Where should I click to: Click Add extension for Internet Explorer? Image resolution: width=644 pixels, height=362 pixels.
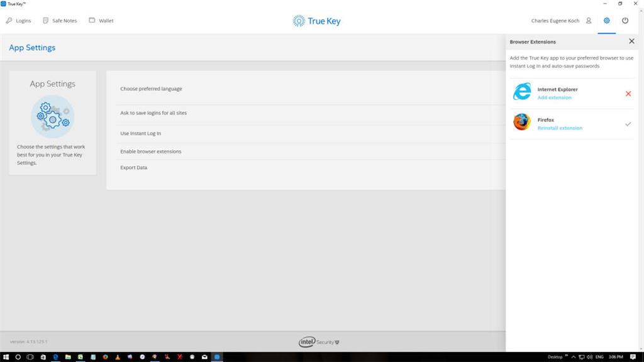(555, 97)
